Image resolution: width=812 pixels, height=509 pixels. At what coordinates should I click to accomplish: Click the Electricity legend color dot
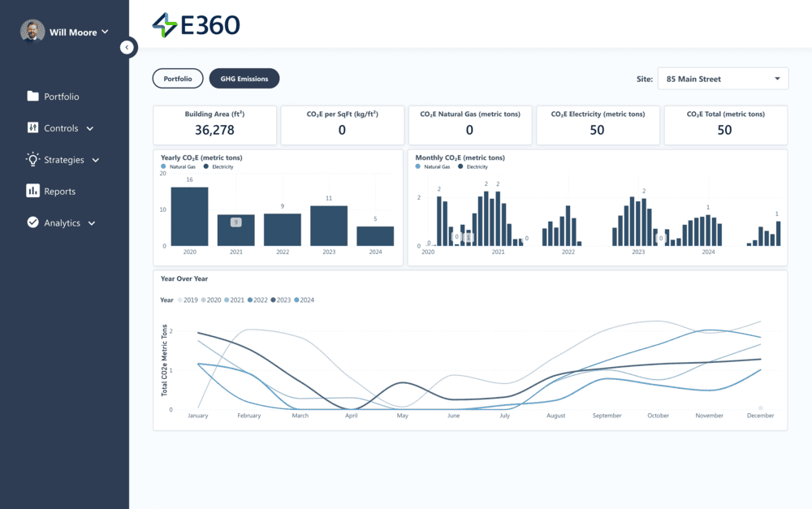tap(205, 166)
